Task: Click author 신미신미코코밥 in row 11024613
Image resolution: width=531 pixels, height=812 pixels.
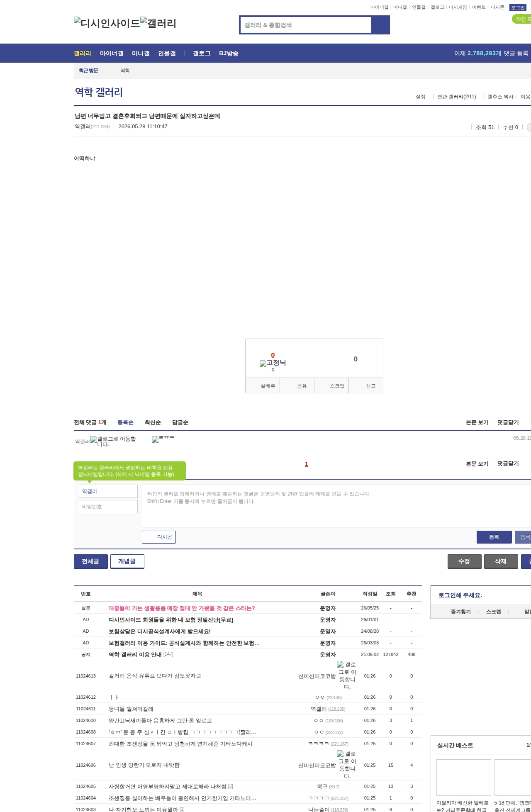Action: pos(317,676)
